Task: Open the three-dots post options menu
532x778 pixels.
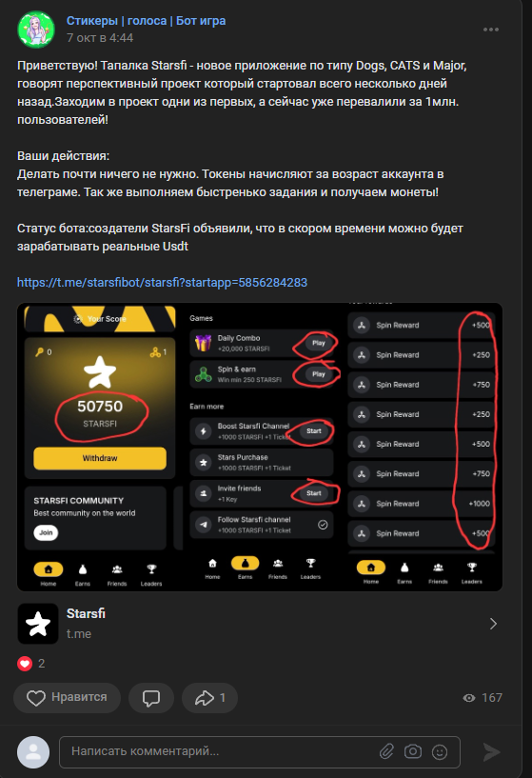Action: click(491, 30)
